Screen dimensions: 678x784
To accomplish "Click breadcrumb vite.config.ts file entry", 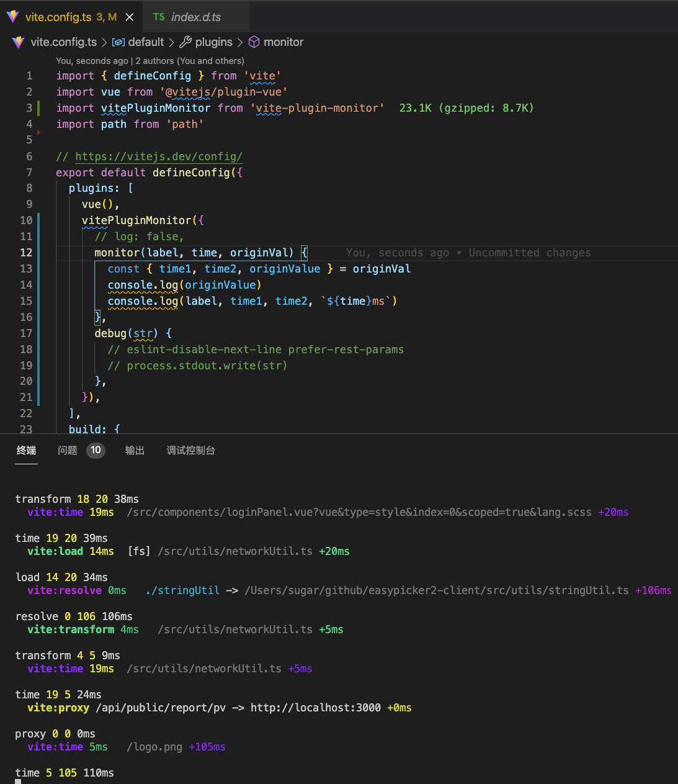I will tap(64, 42).
